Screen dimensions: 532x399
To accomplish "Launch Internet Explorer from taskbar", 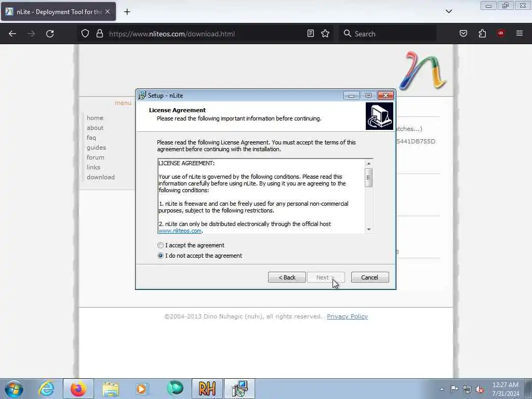I will click(x=46, y=389).
